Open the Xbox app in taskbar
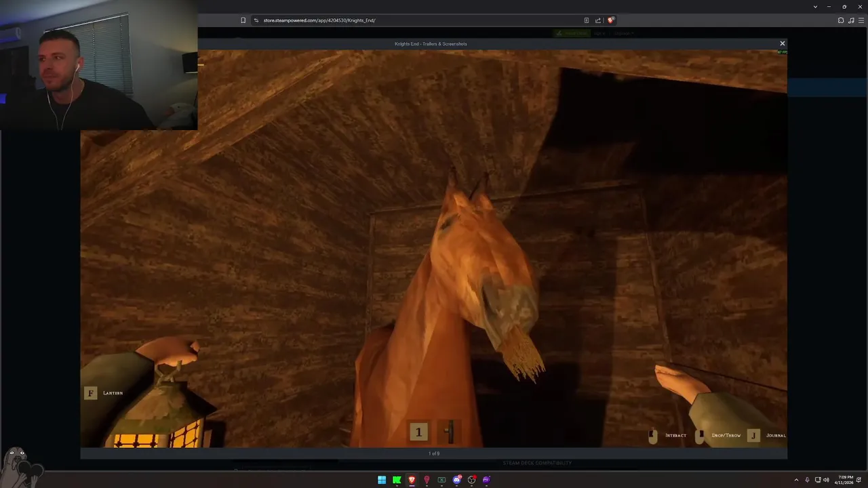 pos(441,480)
